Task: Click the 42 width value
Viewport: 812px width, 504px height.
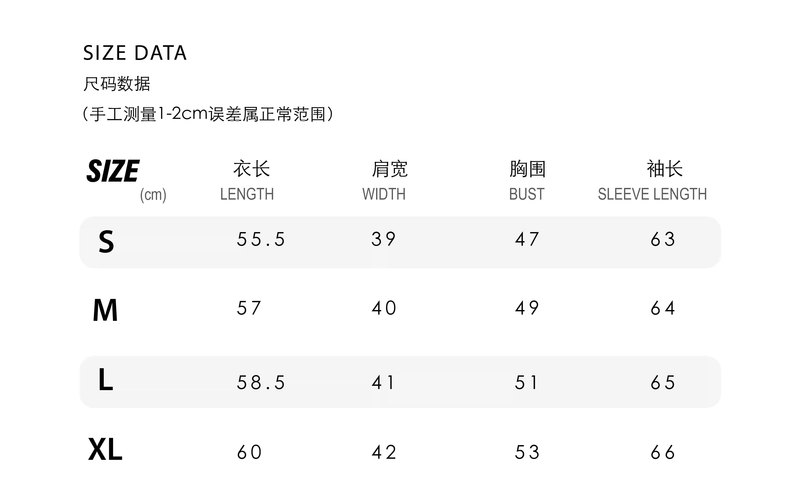Action: (384, 452)
